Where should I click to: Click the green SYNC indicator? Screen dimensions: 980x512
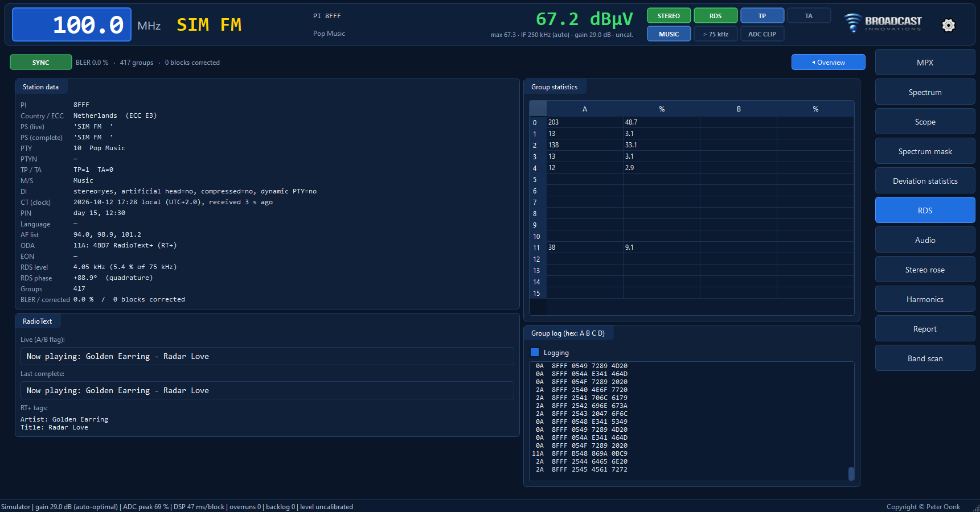pos(41,62)
